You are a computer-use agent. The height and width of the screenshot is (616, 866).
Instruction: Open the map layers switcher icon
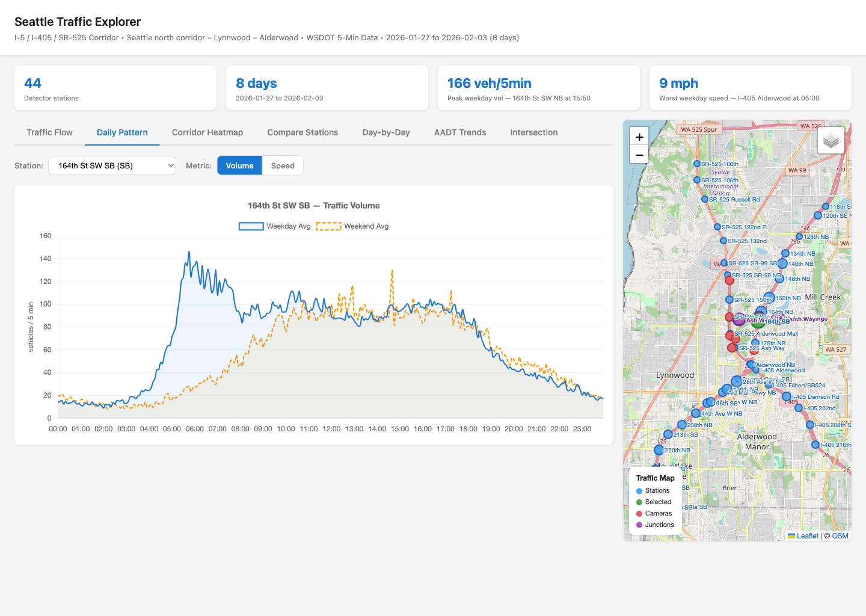point(831,140)
